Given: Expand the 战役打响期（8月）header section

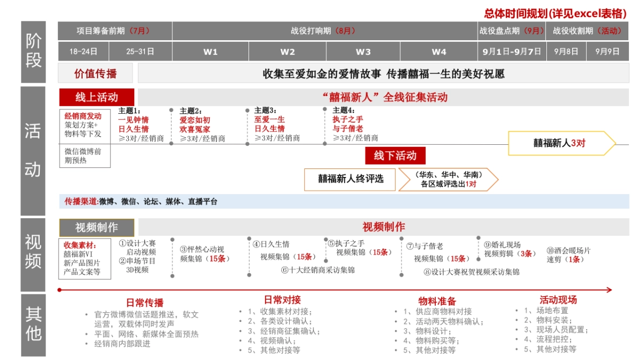Looking at the screenshot, I should click(321, 31).
